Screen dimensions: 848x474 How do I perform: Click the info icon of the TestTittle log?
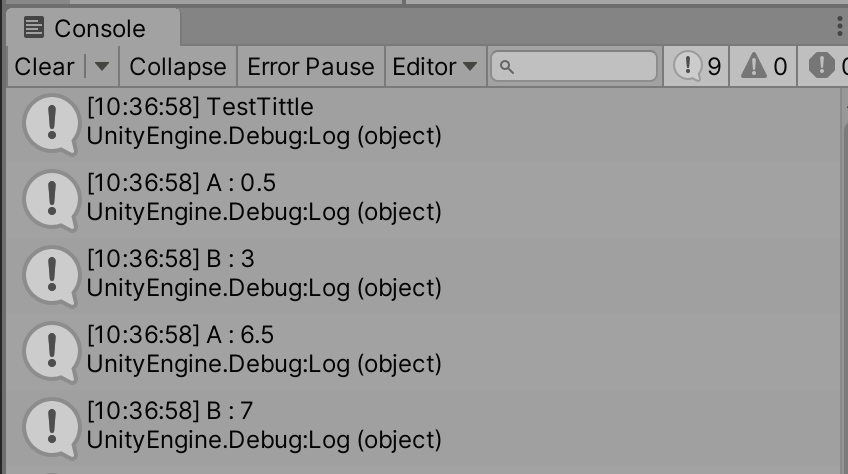pos(51,124)
